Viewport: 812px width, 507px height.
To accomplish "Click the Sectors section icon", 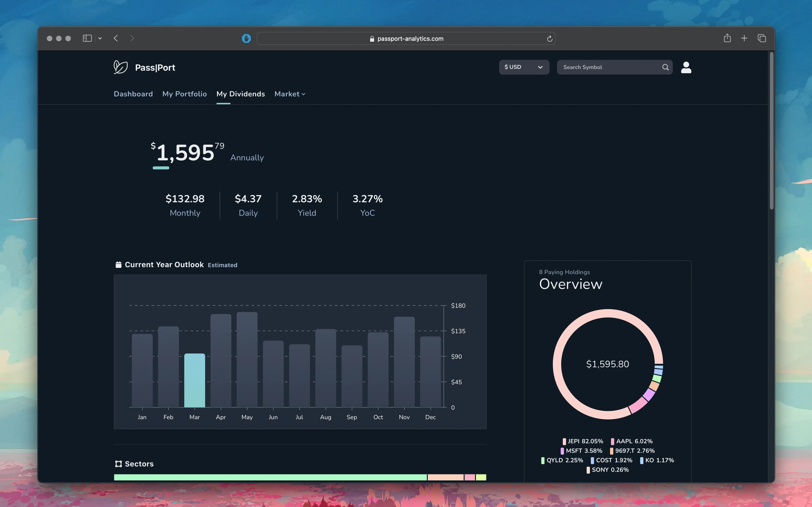I will pos(118,464).
